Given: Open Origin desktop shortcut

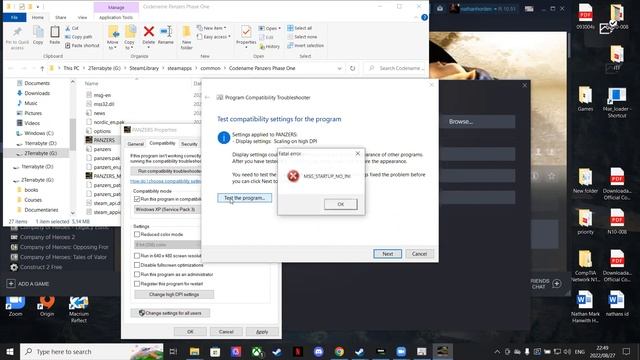Looking at the screenshot, I should click(x=47, y=306).
